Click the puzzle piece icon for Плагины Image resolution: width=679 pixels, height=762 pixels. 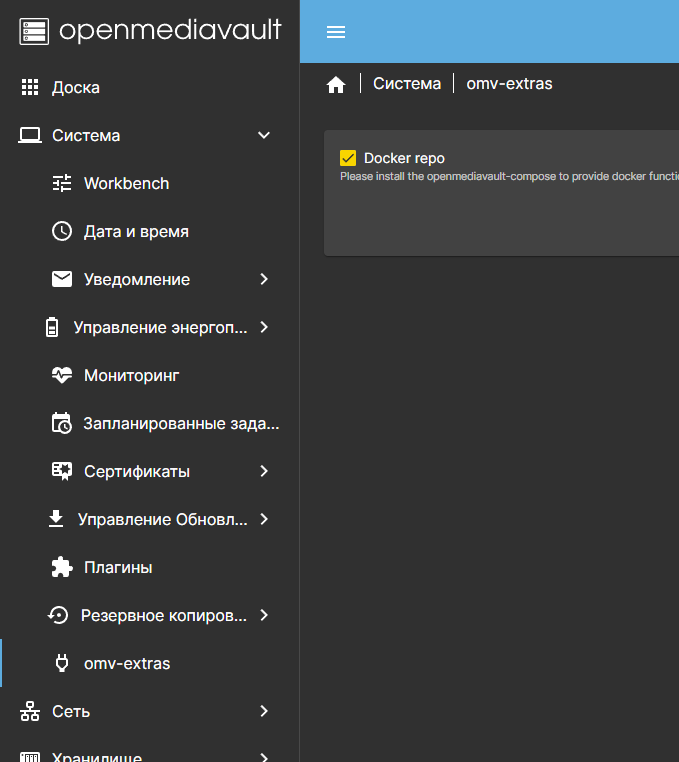coord(62,567)
